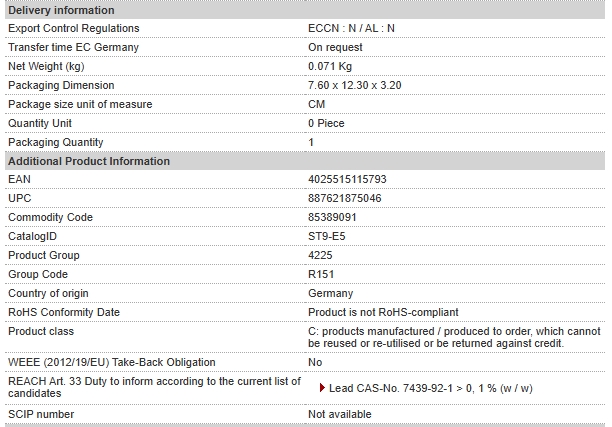Click the UPC value 887621875046

(x=345, y=198)
